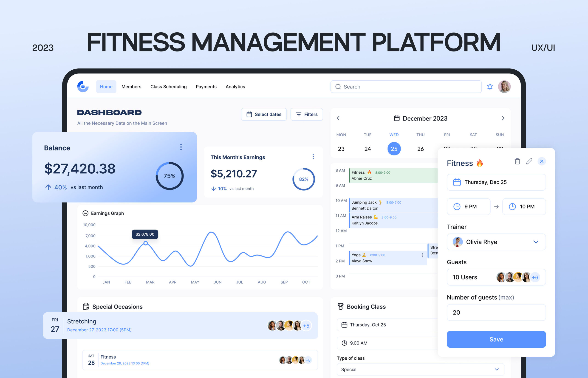Viewport: 588px width, 378px height.
Task: Go to previous calendar week
Action: pos(338,118)
